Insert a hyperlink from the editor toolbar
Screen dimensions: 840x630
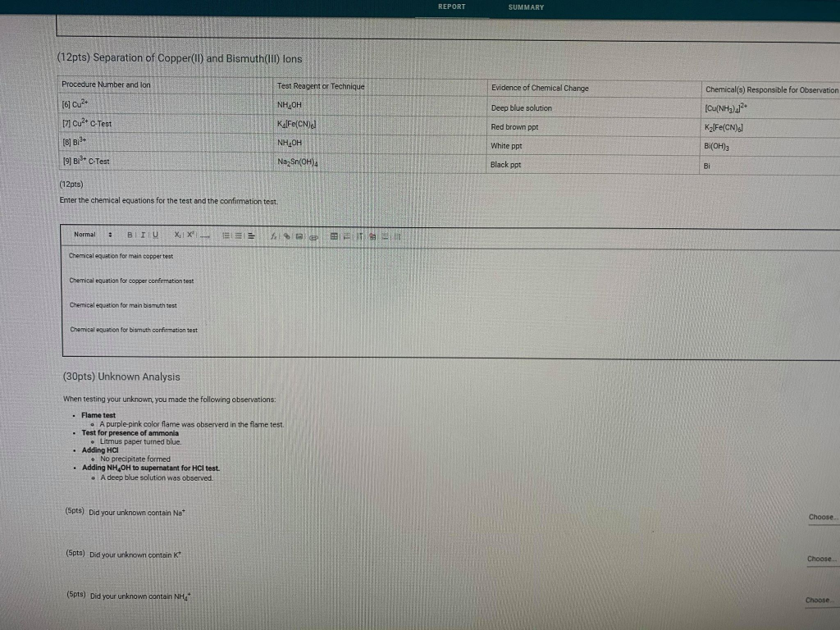pyautogui.click(x=285, y=236)
